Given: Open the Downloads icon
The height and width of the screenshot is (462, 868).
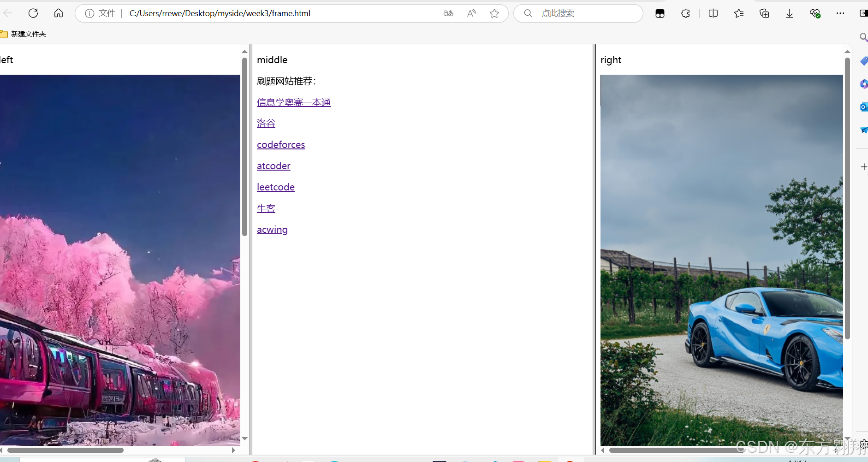Looking at the screenshot, I should [790, 13].
